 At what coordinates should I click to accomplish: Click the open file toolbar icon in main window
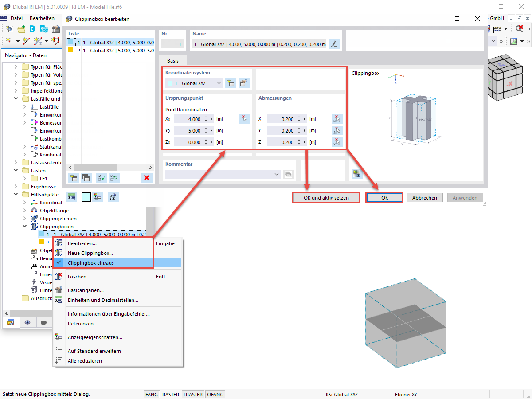click(21, 29)
